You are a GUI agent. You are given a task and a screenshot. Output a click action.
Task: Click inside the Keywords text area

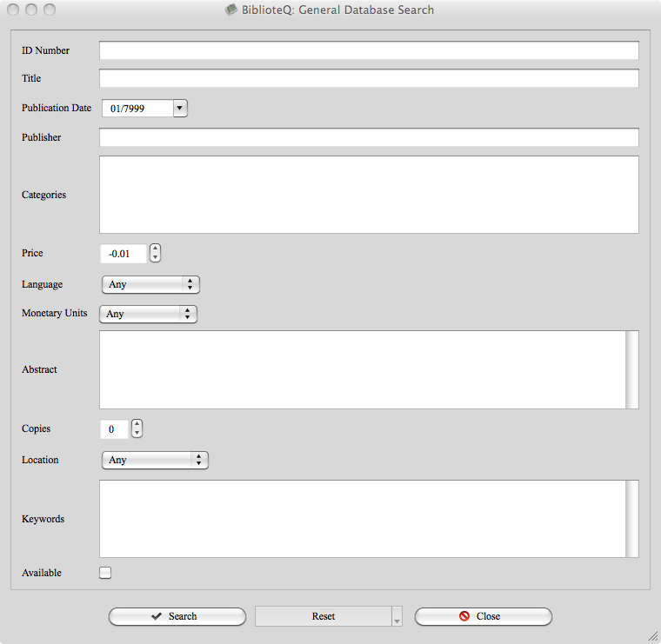click(x=363, y=519)
